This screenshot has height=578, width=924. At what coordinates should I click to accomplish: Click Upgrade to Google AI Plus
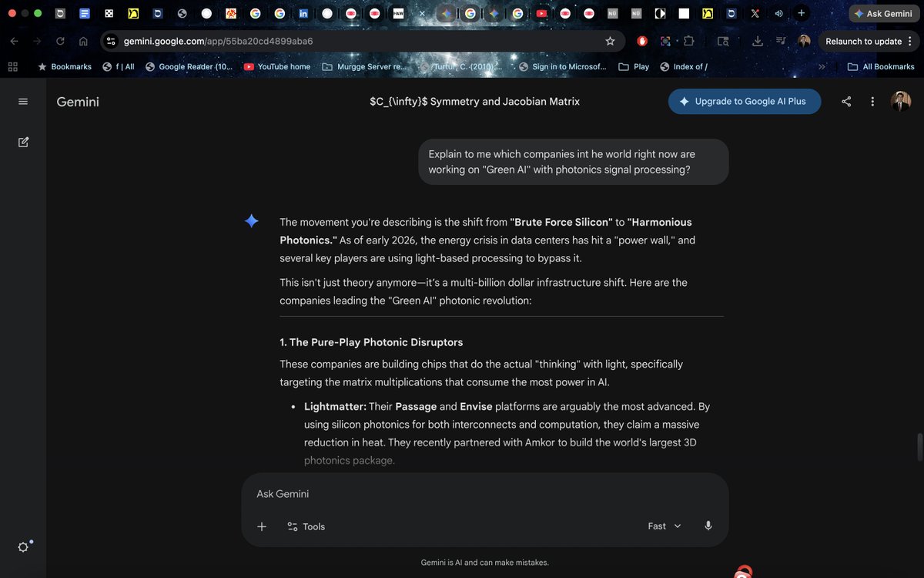pos(745,101)
